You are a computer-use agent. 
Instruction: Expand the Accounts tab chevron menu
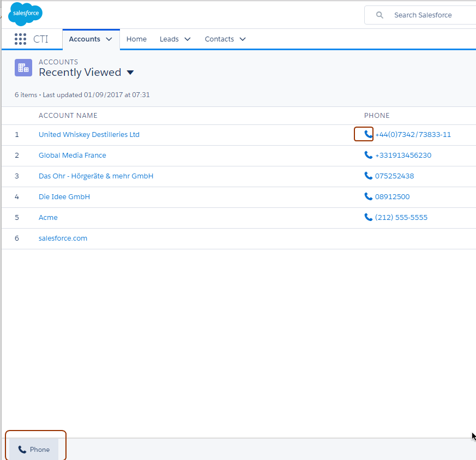pos(109,39)
